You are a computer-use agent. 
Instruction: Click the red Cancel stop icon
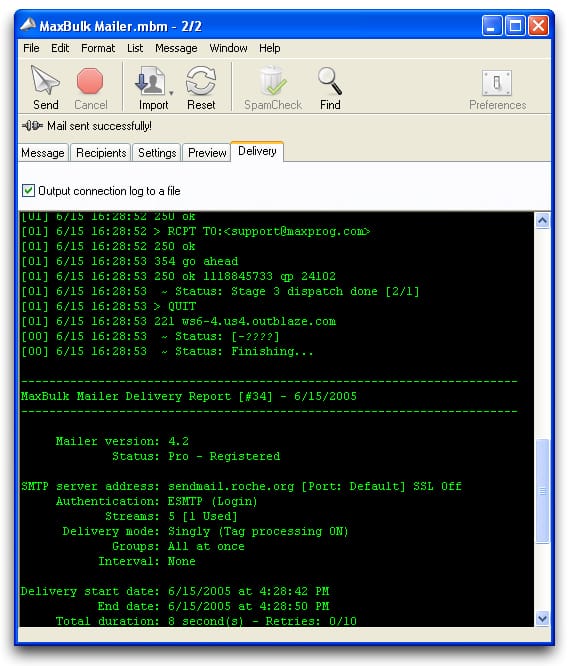pos(90,81)
